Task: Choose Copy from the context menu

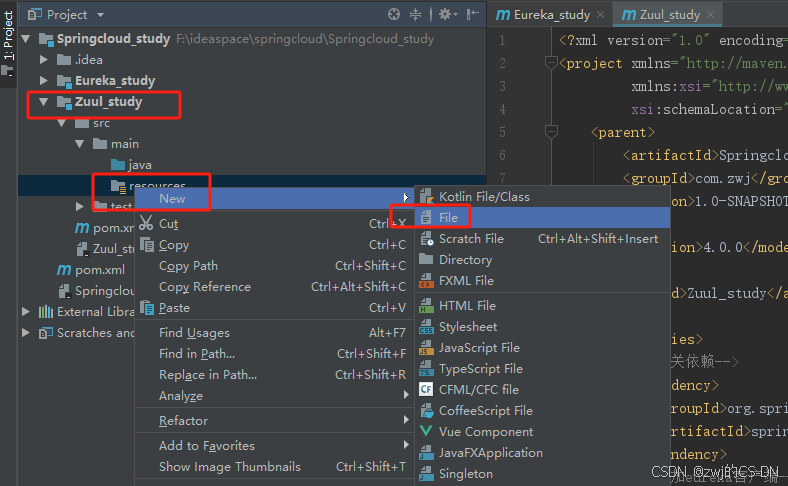Action: (x=274, y=245)
